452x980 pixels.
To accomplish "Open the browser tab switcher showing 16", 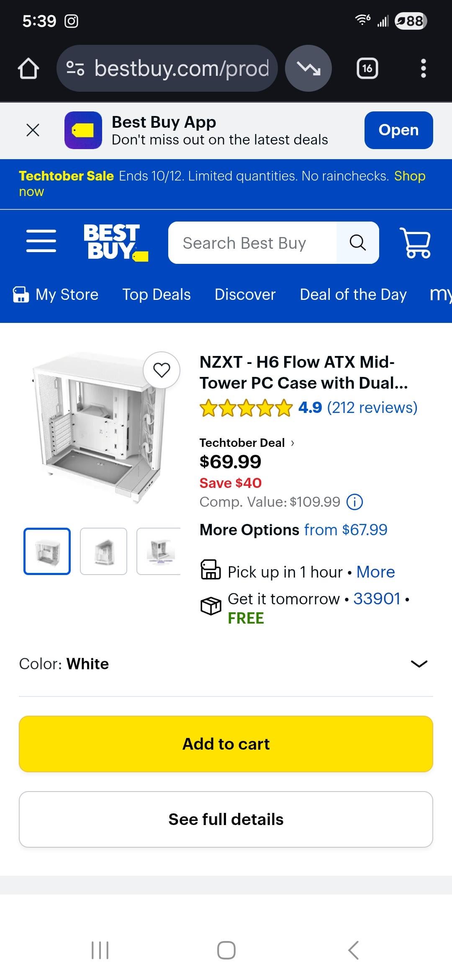I will click(x=367, y=68).
